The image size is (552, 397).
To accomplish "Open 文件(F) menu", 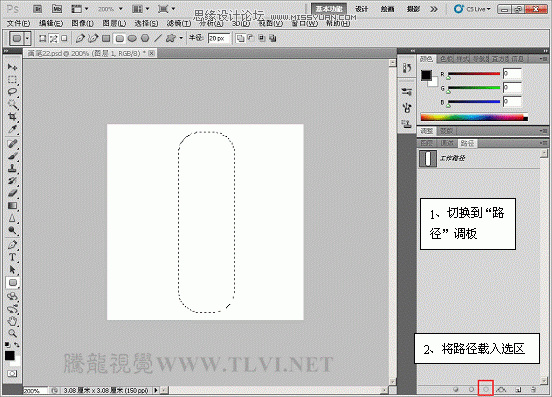I will click(x=18, y=23).
